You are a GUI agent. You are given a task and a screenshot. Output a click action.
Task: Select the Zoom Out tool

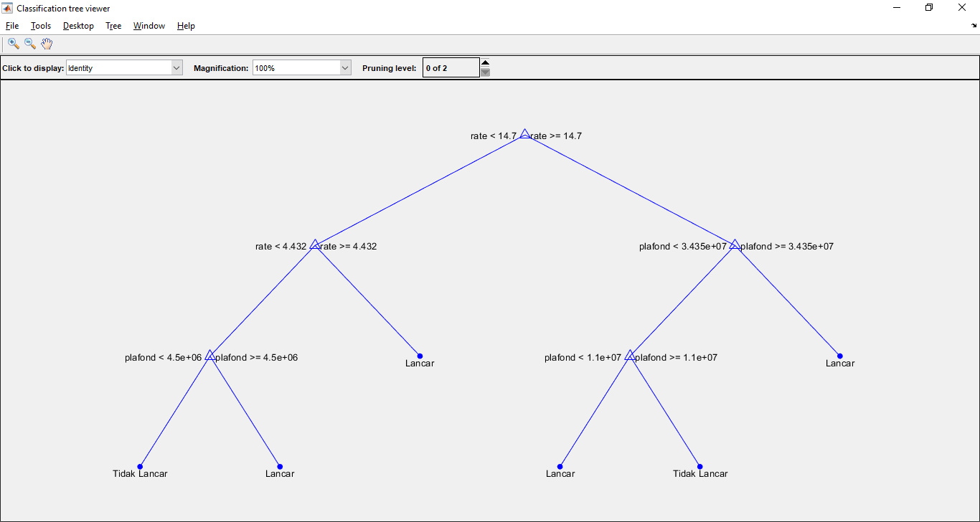(30, 44)
